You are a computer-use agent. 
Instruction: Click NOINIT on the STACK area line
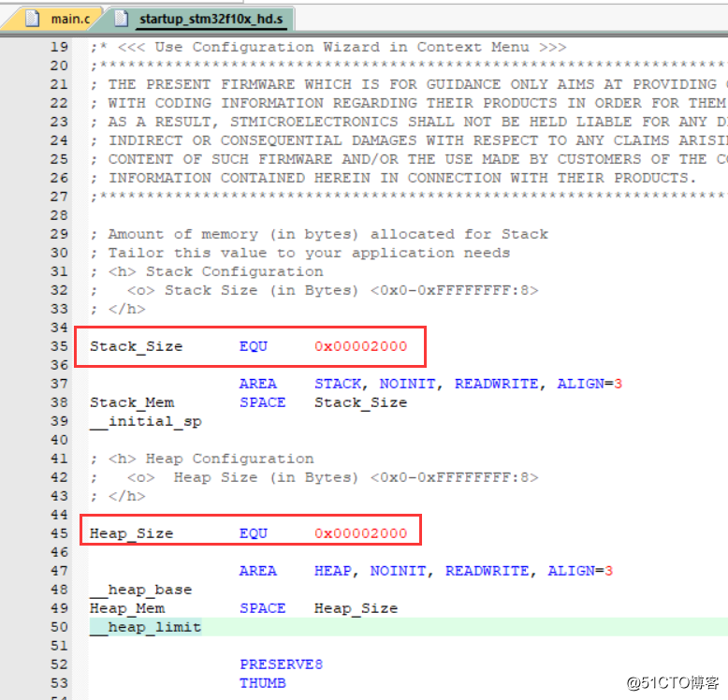408,384
